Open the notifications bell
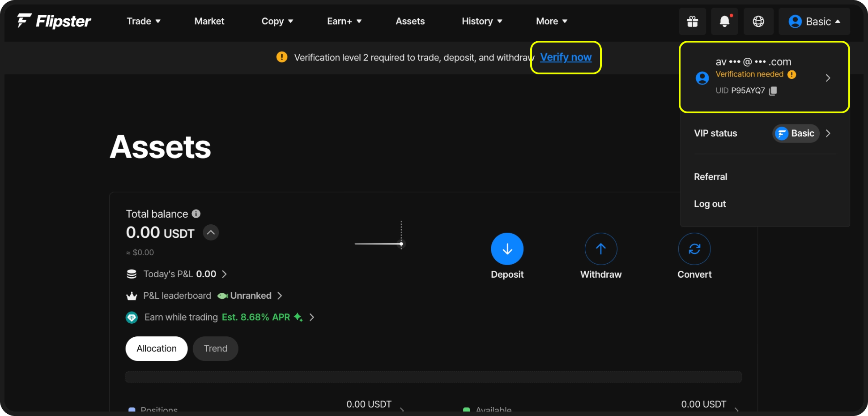 tap(724, 21)
